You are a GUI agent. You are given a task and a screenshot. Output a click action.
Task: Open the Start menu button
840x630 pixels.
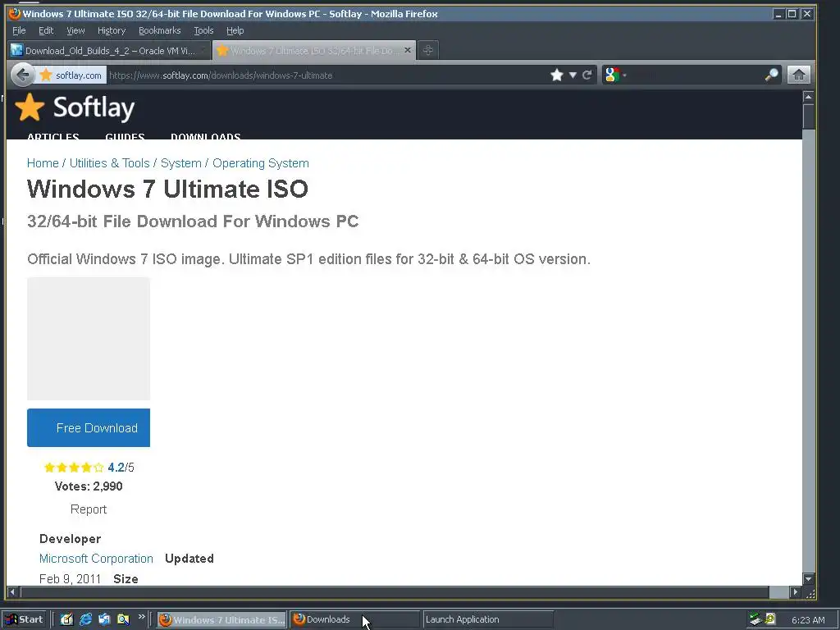click(x=25, y=619)
